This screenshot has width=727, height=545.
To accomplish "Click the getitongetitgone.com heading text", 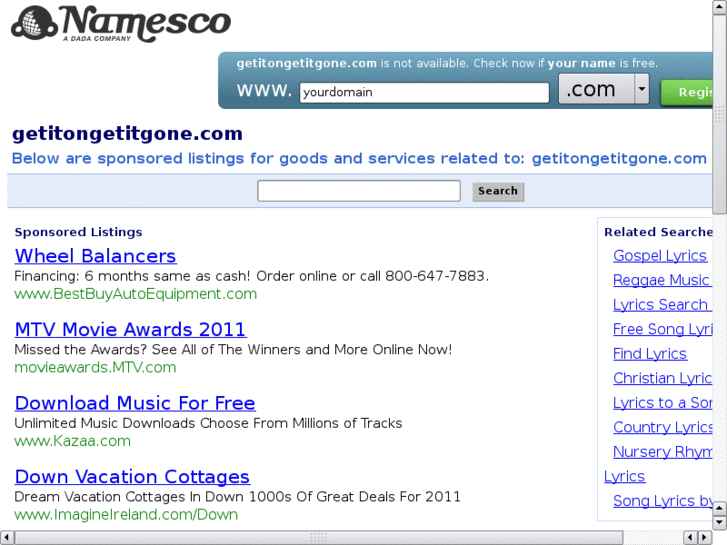I will 128,134.
